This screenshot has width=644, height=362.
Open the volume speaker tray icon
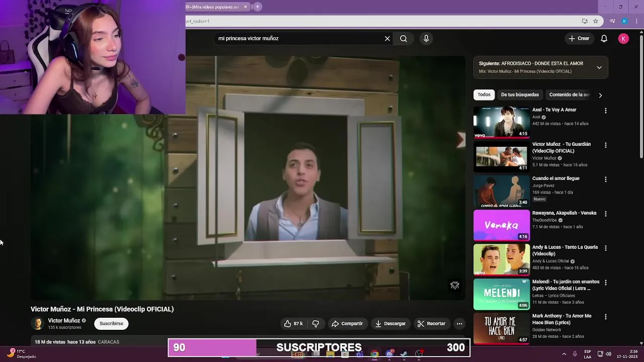click(x=608, y=354)
